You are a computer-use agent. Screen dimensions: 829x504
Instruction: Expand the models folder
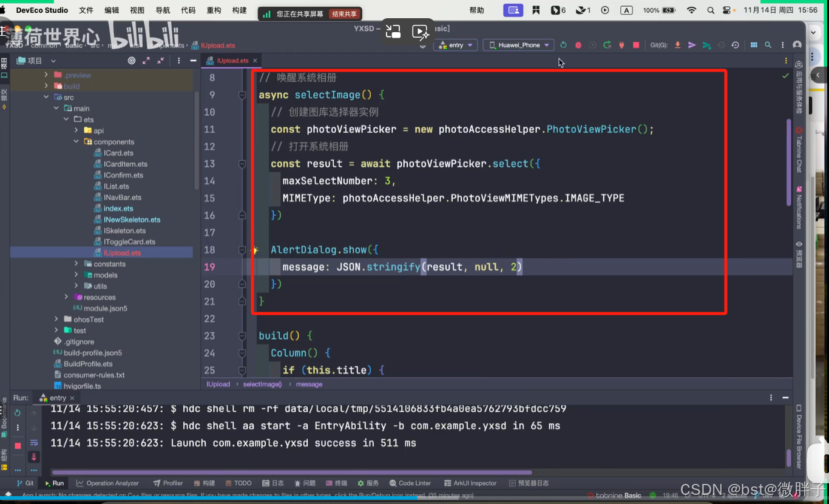(76, 275)
